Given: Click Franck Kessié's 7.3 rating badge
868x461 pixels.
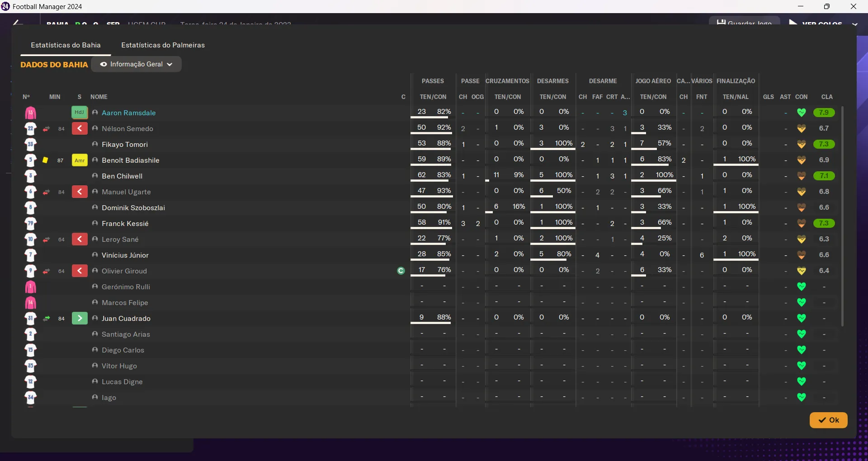Looking at the screenshot, I should (824, 223).
